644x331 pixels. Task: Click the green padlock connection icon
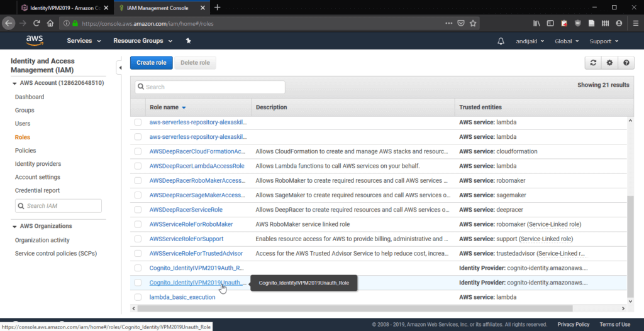click(75, 24)
